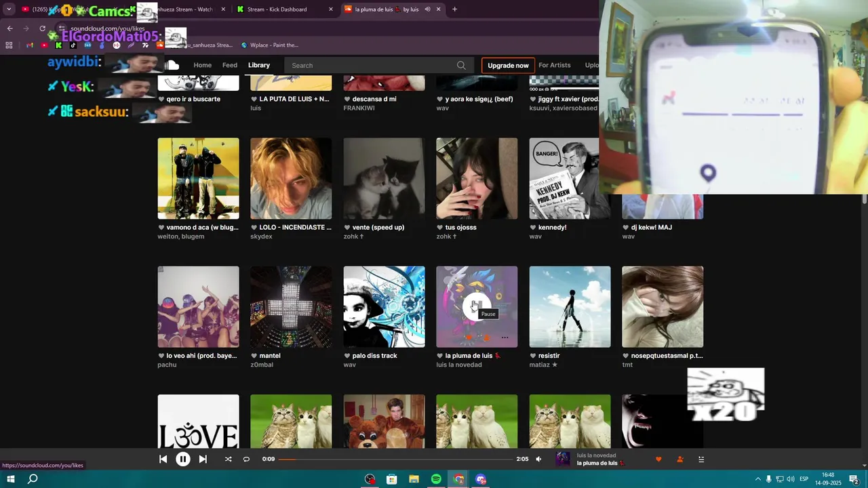
Task: Switch to the YouTube (1265) browser tab
Action: pos(68,9)
